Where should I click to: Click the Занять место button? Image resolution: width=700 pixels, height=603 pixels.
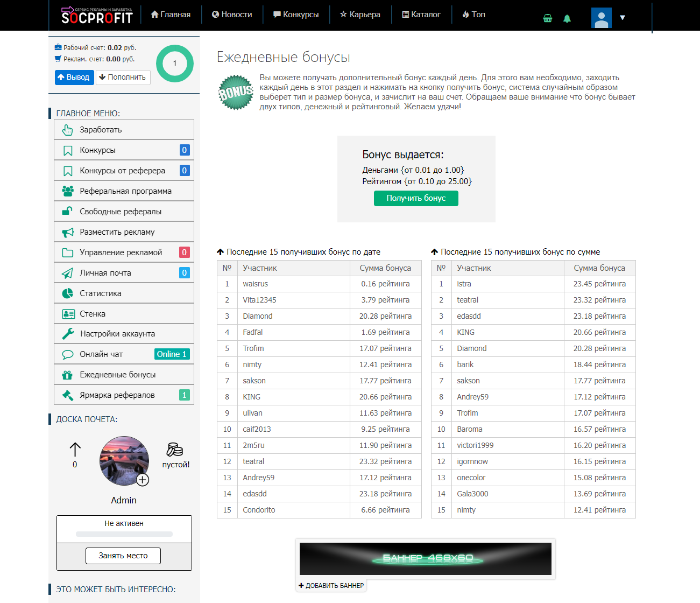123,556
